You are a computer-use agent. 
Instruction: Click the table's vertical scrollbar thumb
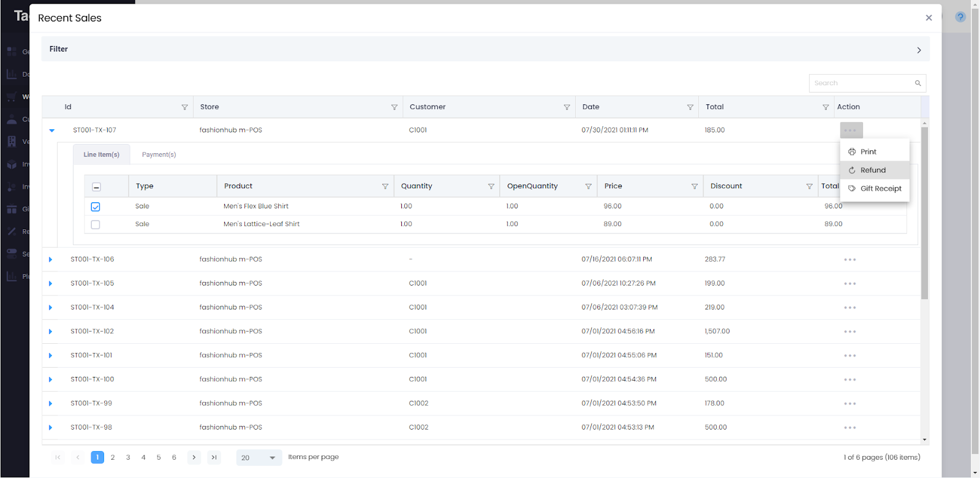[x=924, y=211]
